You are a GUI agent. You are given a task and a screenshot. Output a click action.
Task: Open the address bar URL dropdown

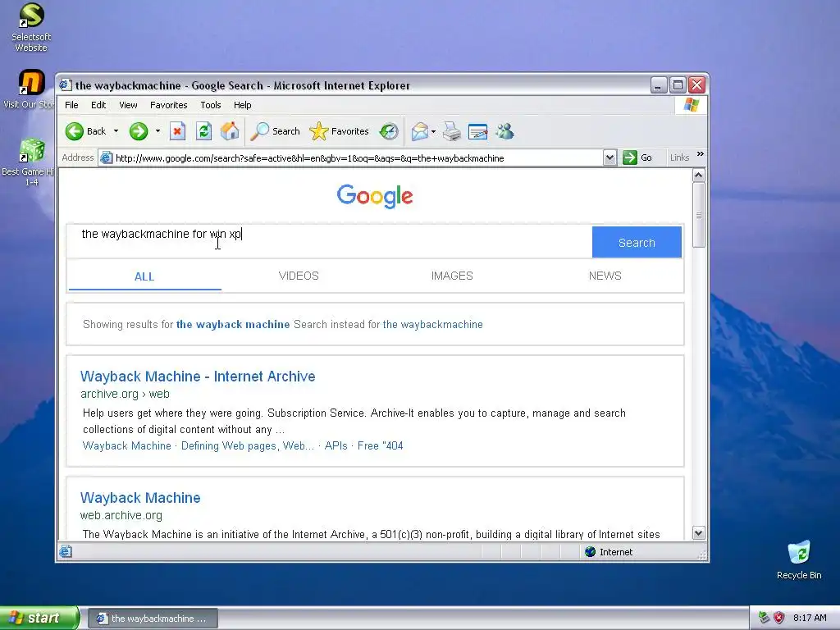[609, 158]
